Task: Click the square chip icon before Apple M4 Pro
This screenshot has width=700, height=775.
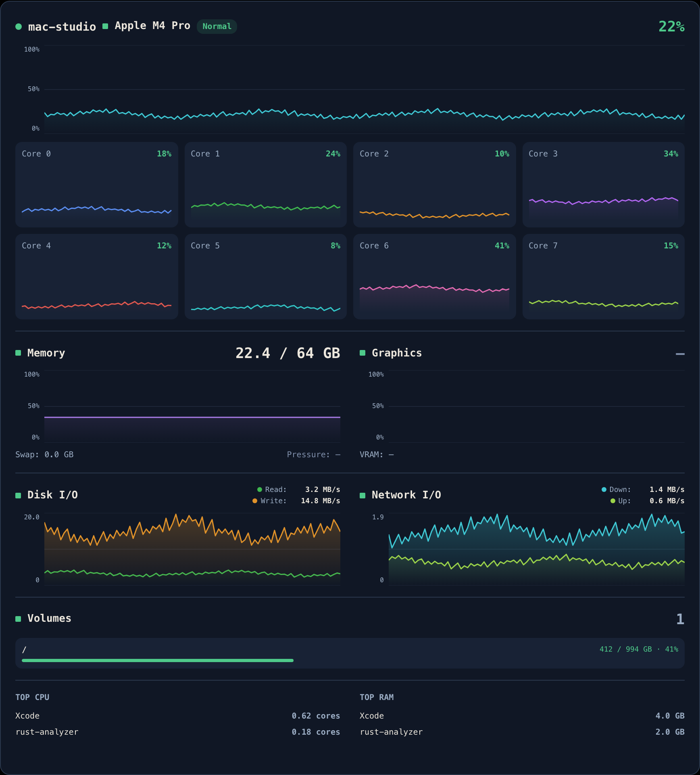Action: [x=105, y=26]
